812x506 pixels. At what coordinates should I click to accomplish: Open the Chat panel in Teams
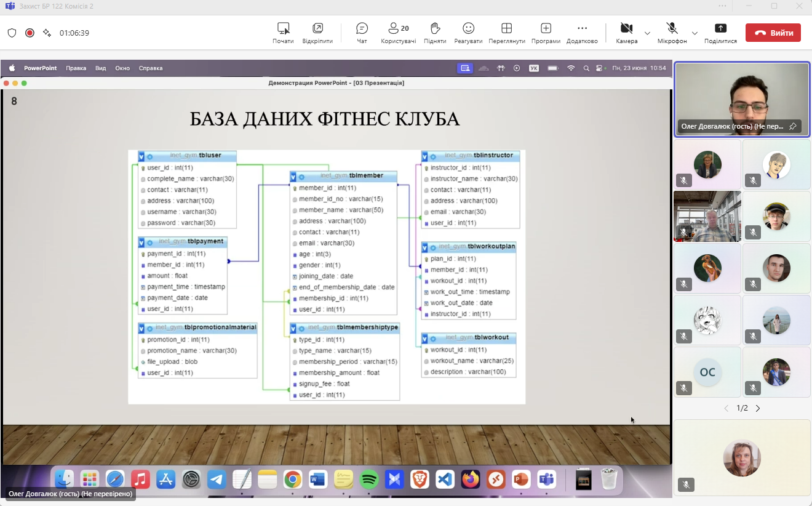click(x=362, y=33)
